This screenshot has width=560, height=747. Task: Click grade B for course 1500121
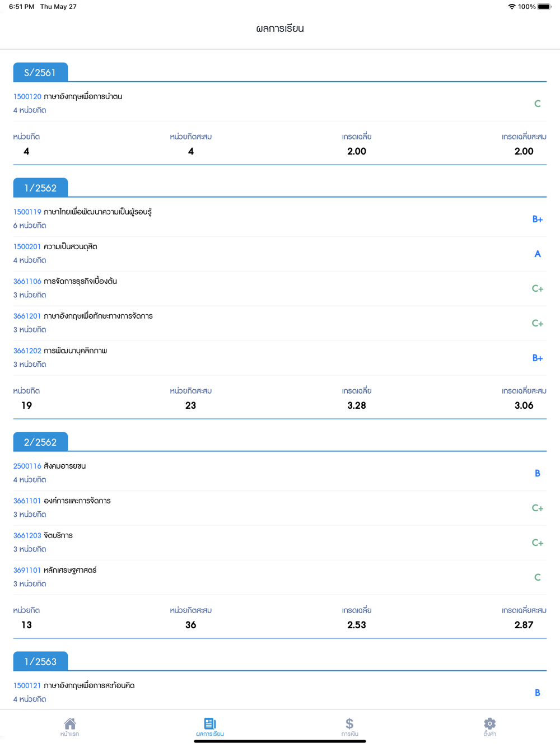(x=538, y=693)
